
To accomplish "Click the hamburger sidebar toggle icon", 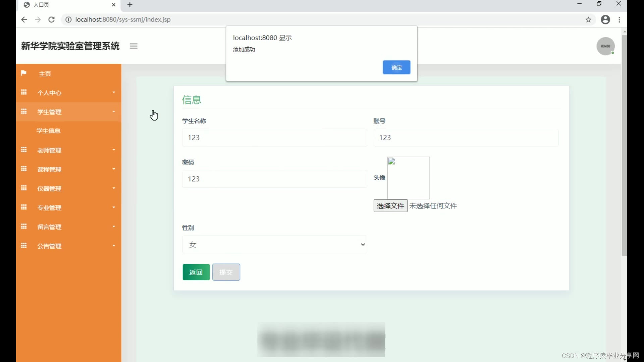I will (x=133, y=46).
